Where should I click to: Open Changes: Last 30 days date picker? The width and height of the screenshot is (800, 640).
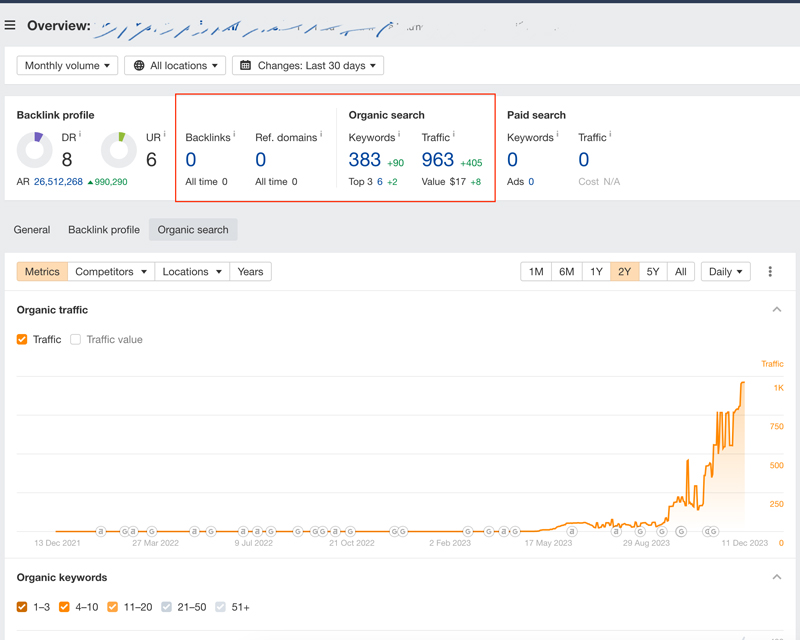click(x=308, y=65)
